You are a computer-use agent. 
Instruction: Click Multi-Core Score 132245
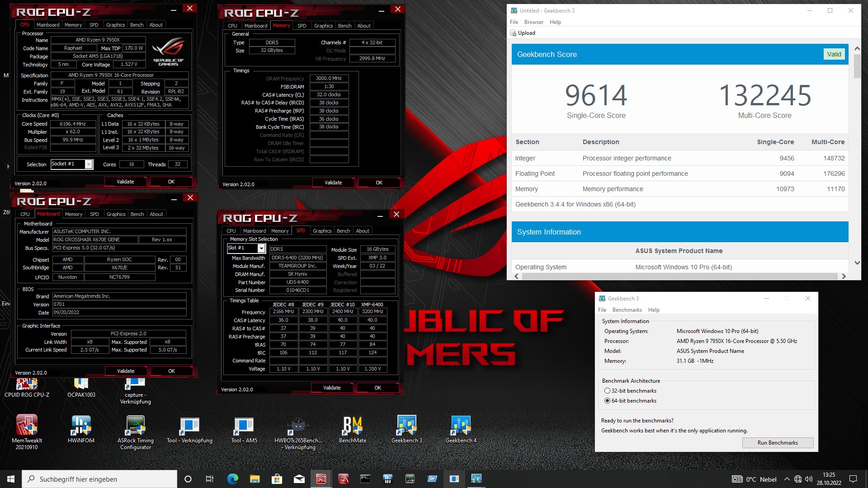point(765,95)
